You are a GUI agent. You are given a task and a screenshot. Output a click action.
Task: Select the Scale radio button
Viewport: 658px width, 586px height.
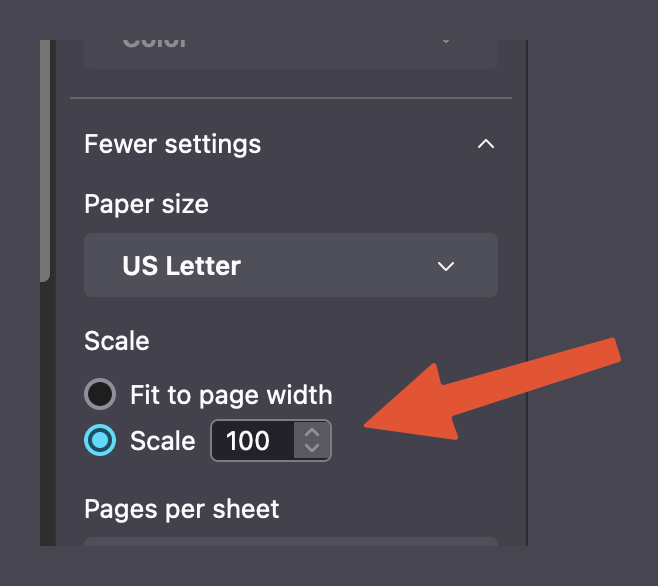coord(100,440)
